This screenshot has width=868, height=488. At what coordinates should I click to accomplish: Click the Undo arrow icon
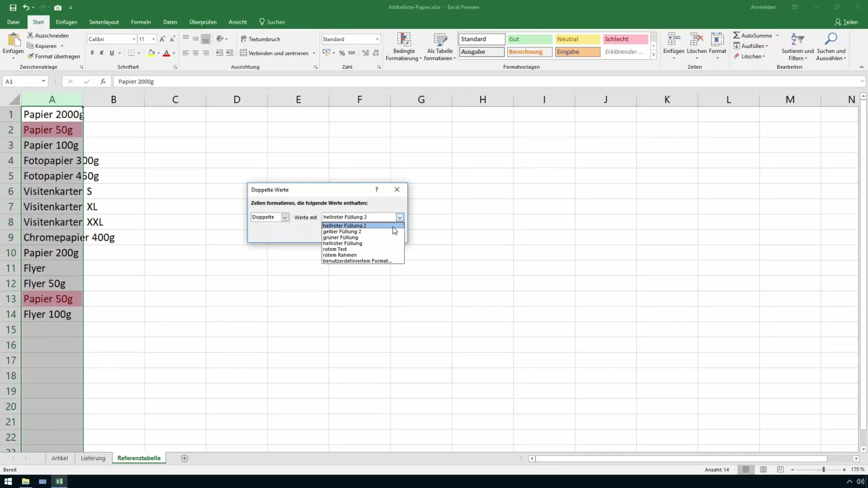coord(26,8)
